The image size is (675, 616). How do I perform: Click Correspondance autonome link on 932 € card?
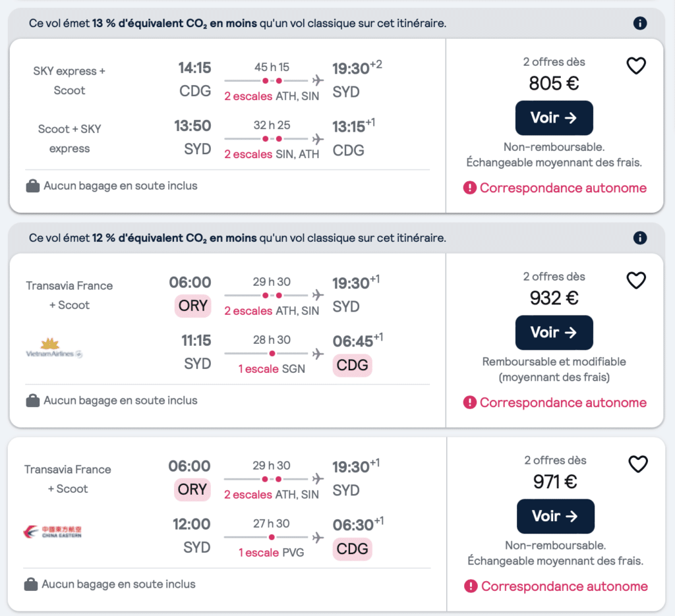(x=563, y=403)
